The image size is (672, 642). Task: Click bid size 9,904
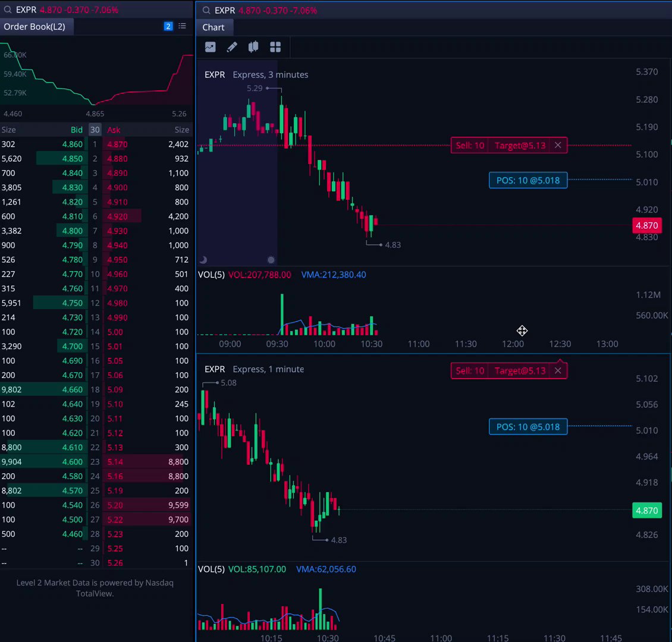pos(11,462)
